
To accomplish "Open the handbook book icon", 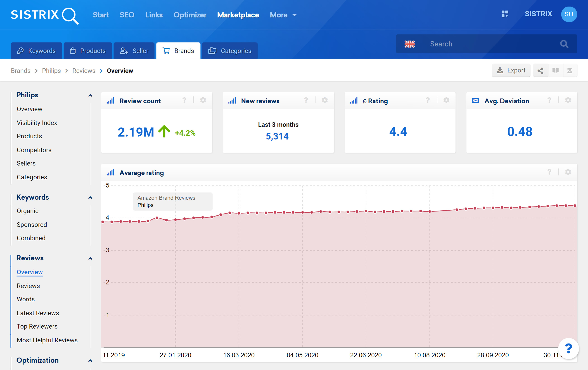I will 555,71.
